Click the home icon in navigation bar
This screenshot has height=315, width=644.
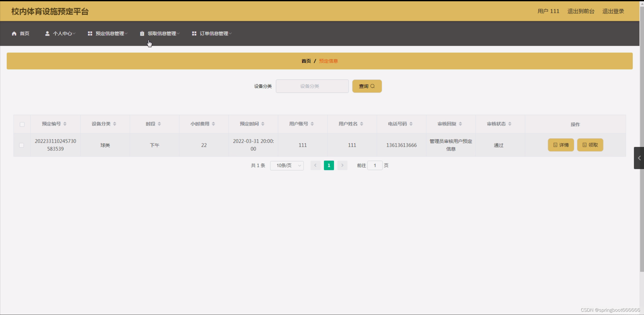pyautogui.click(x=14, y=33)
